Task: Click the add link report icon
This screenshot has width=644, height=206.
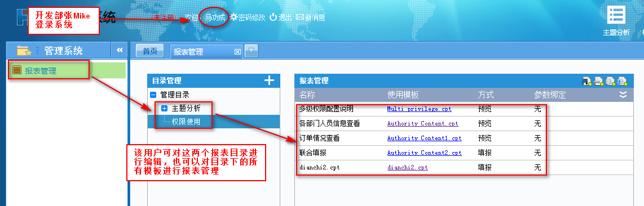Action: [x=599, y=81]
